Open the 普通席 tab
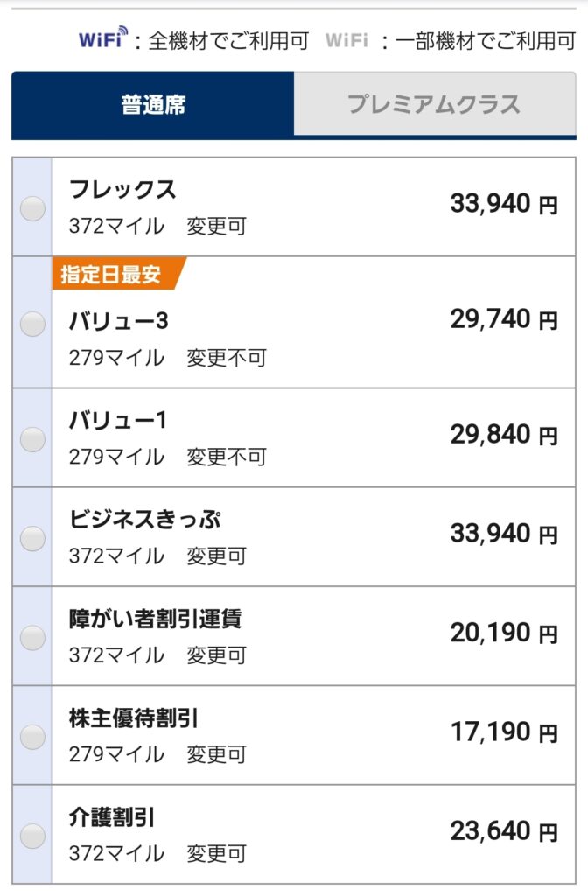This screenshot has height=896, width=588. pos(153,105)
